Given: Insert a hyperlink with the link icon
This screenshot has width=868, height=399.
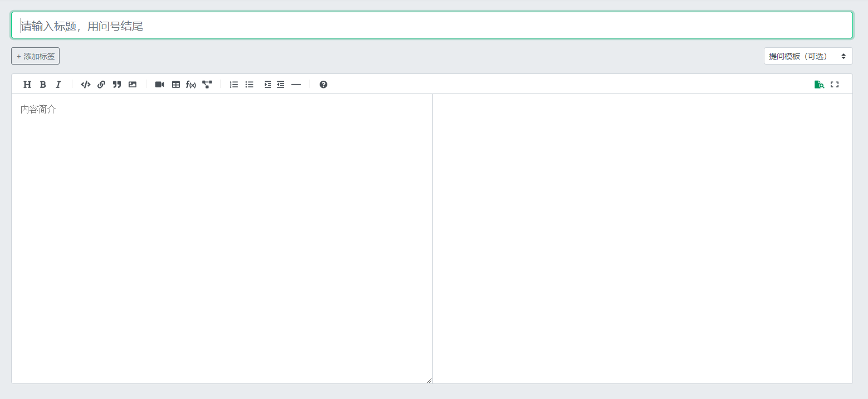Looking at the screenshot, I should (101, 85).
